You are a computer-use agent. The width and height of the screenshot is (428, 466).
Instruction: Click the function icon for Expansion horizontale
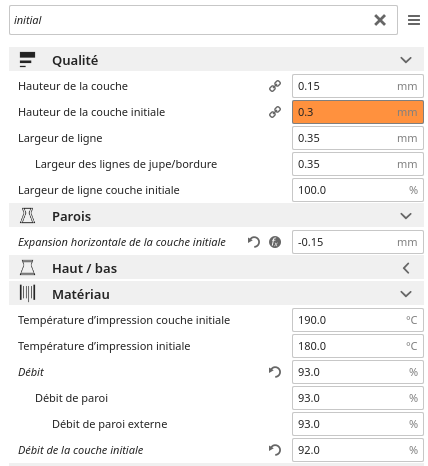(x=275, y=242)
